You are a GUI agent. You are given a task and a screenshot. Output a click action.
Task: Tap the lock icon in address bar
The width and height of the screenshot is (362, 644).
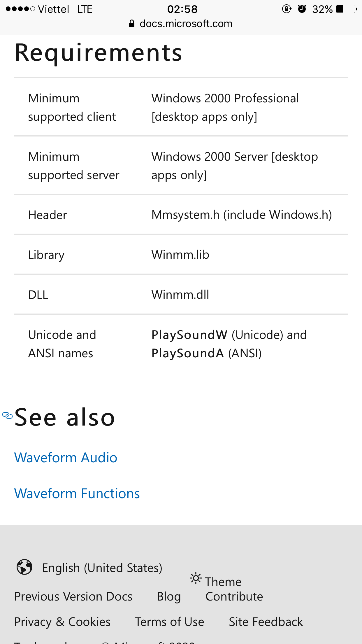coord(132,24)
